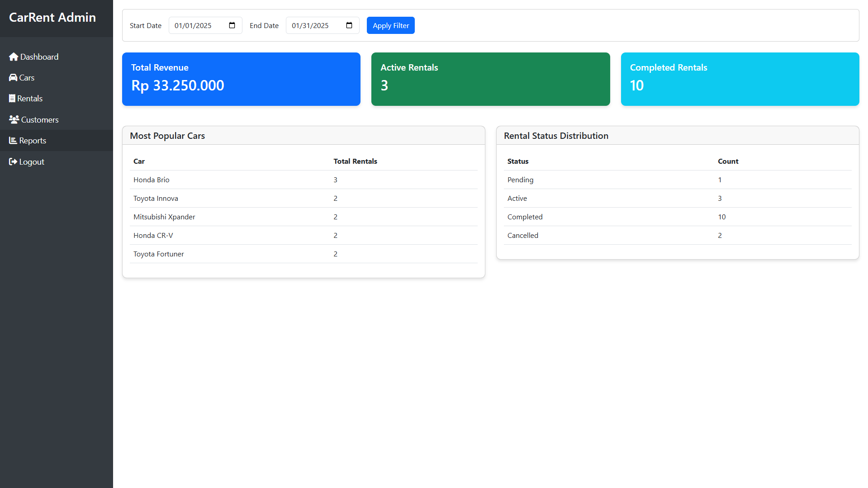
Task: Select the Honda CR-V row
Action: (x=304, y=235)
